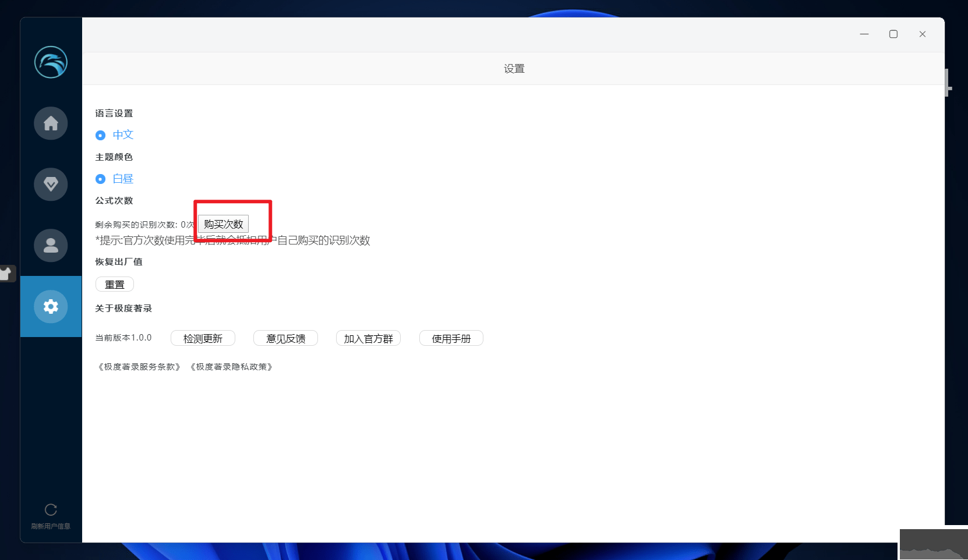Open the 使用手册 user manual
The height and width of the screenshot is (560, 968).
pos(451,338)
